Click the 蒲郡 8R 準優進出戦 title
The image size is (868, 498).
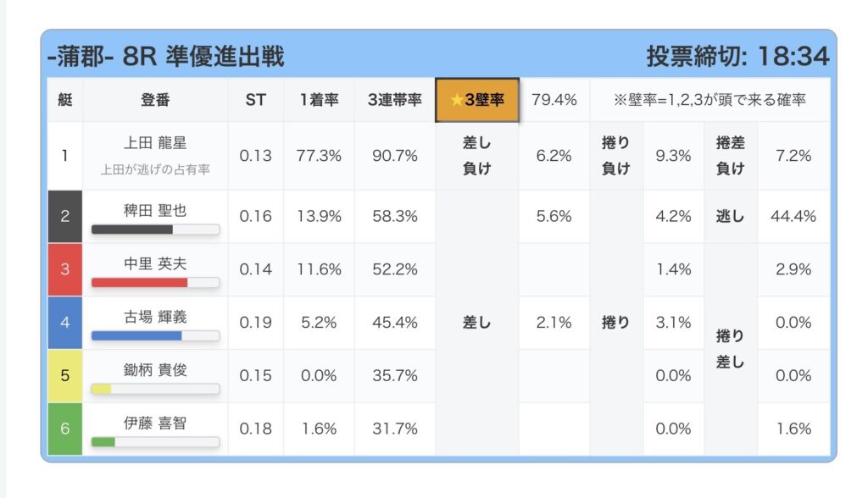[x=166, y=57]
